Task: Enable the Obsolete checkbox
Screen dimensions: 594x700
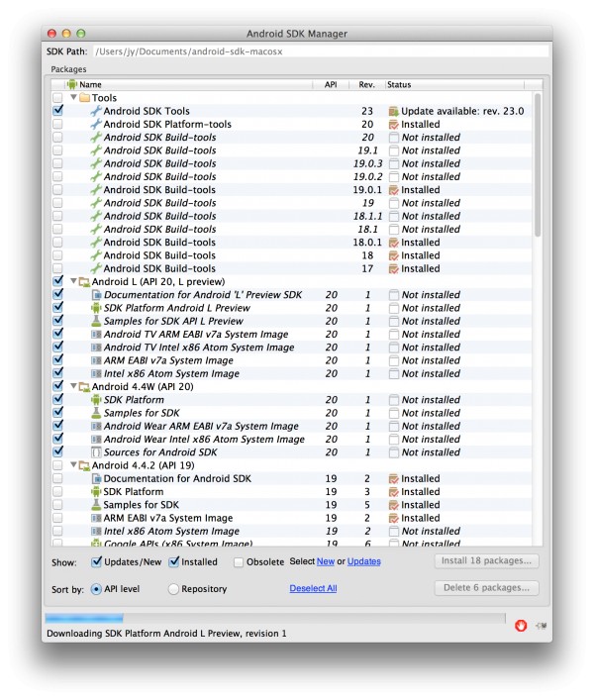Action: coord(239,562)
